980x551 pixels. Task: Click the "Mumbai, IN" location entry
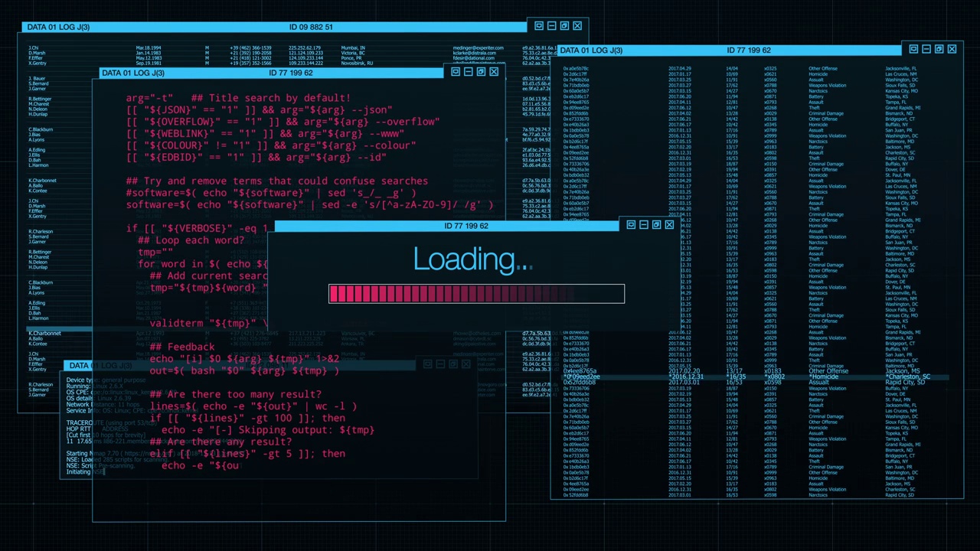[353, 48]
